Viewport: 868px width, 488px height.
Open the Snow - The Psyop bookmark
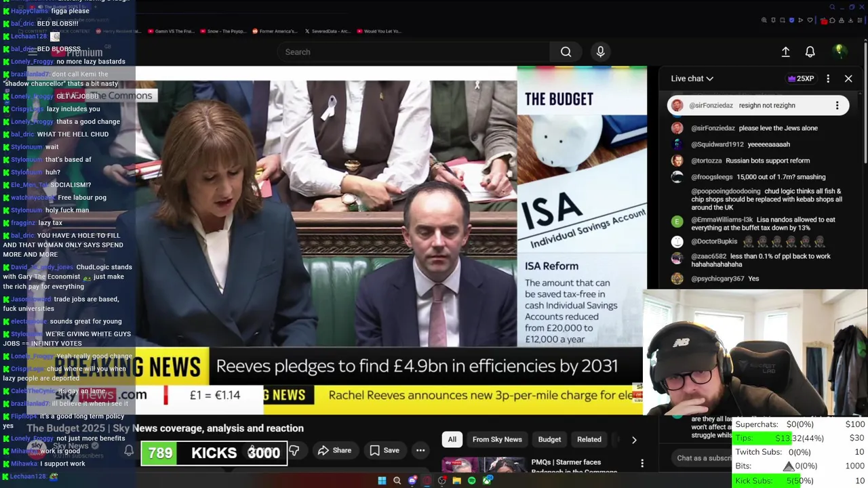222,31
